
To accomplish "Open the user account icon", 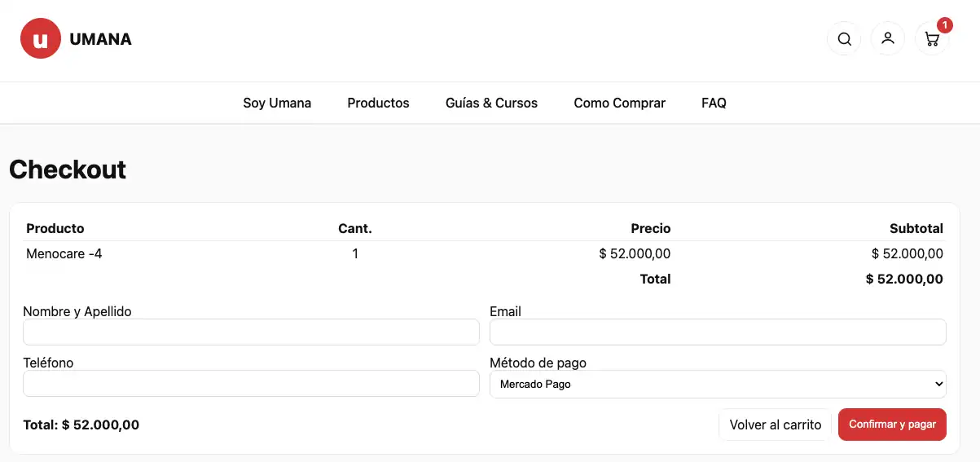I will (x=888, y=38).
